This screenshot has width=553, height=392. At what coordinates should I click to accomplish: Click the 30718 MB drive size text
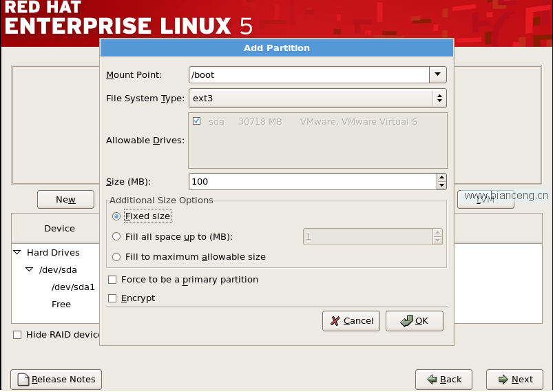pos(260,122)
